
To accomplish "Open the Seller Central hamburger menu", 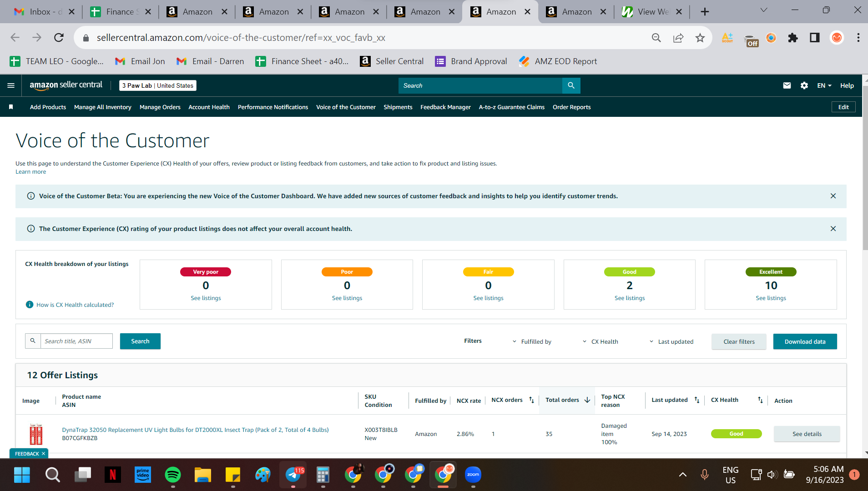I will 11,85.
